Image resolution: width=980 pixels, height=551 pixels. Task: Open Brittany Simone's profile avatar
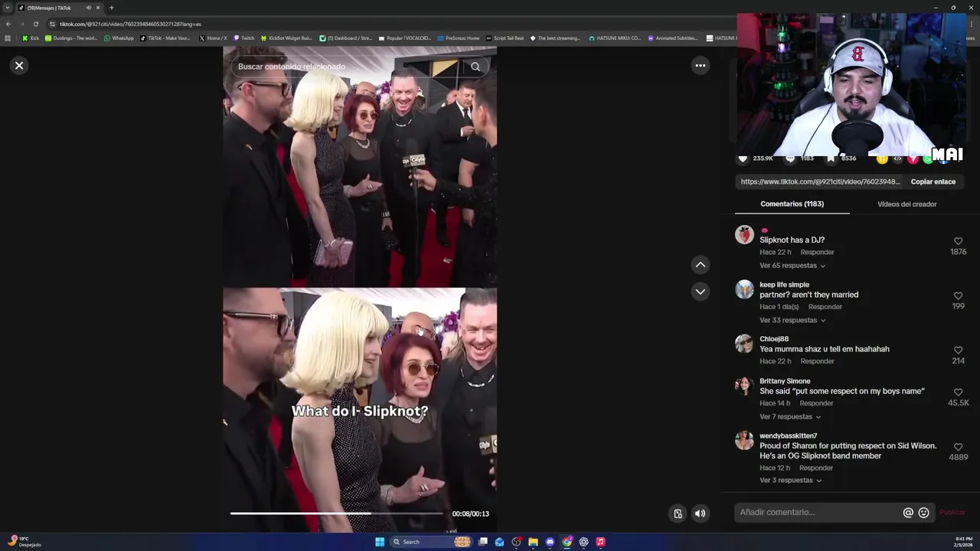coord(744,386)
